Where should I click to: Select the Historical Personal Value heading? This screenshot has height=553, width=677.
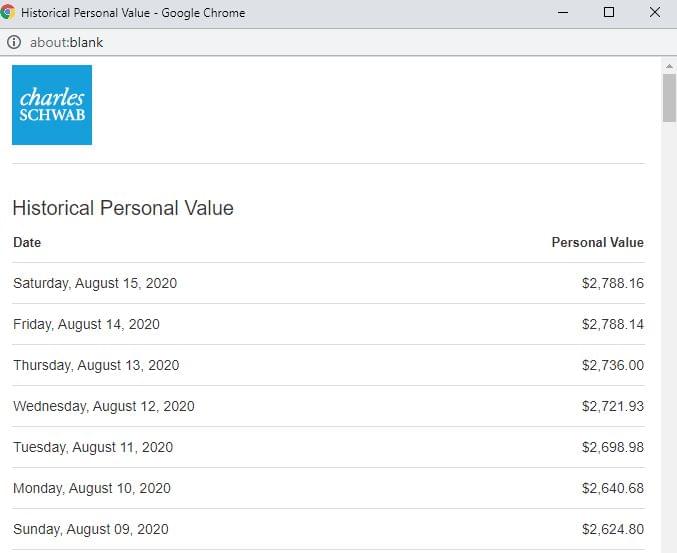pyautogui.click(x=123, y=208)
